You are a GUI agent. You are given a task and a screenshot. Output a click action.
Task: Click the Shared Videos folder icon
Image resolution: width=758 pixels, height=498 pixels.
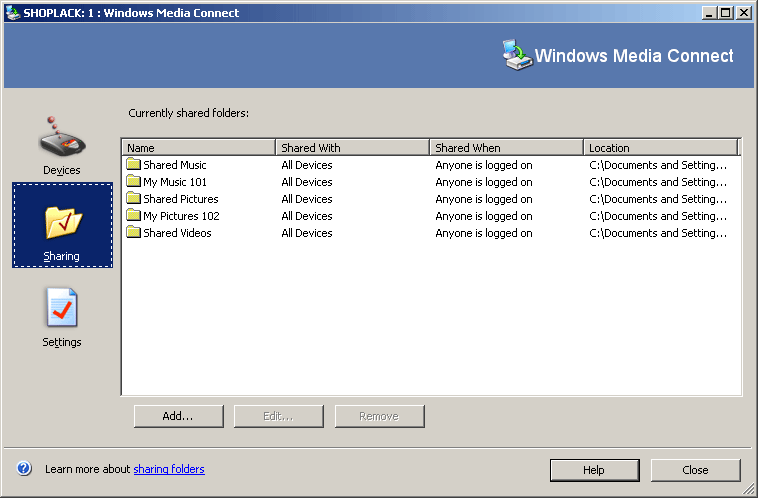click(x=133, y=232)
